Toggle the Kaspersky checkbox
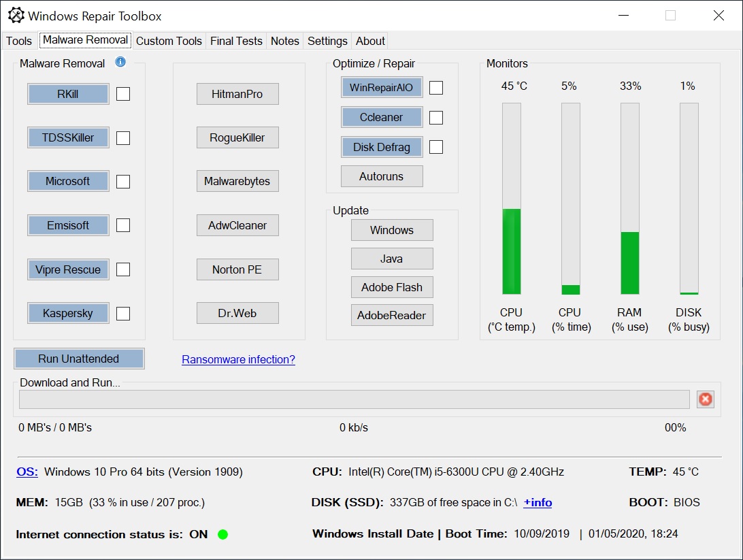 [123, 314]
